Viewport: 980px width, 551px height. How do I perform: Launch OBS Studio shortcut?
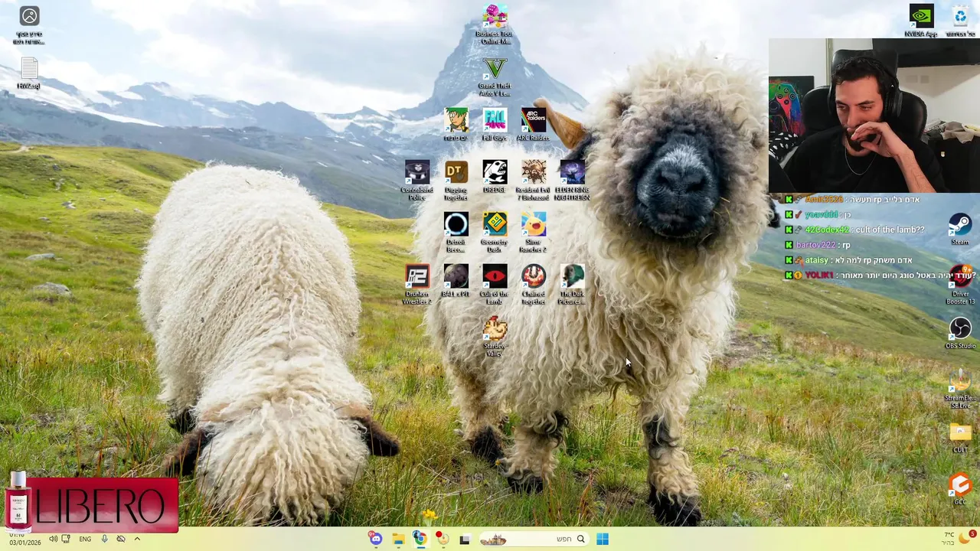(x=960, y=333)
